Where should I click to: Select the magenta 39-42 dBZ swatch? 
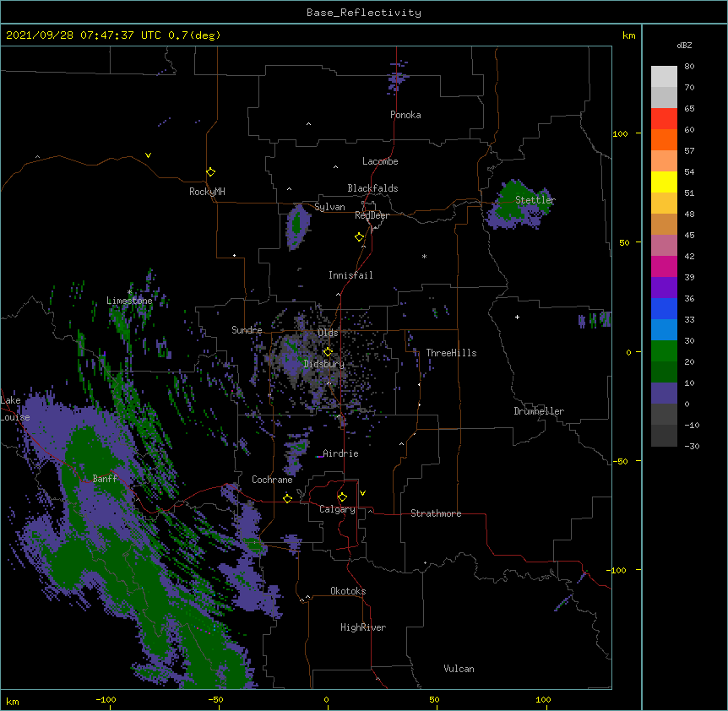click(664, 266)
